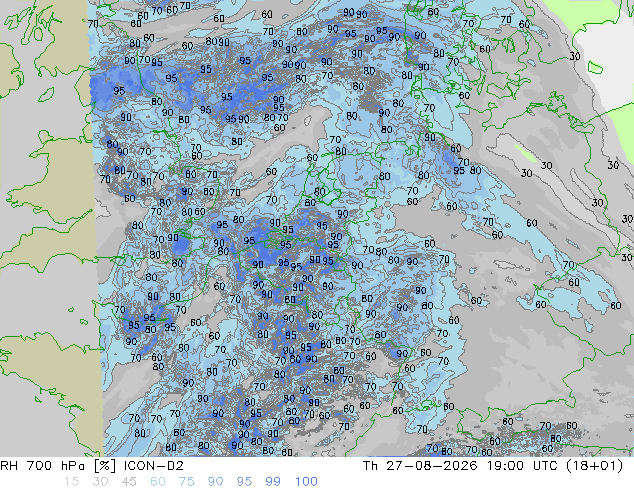Click the 'RH 700 hPa' title text

pos(43,466)
